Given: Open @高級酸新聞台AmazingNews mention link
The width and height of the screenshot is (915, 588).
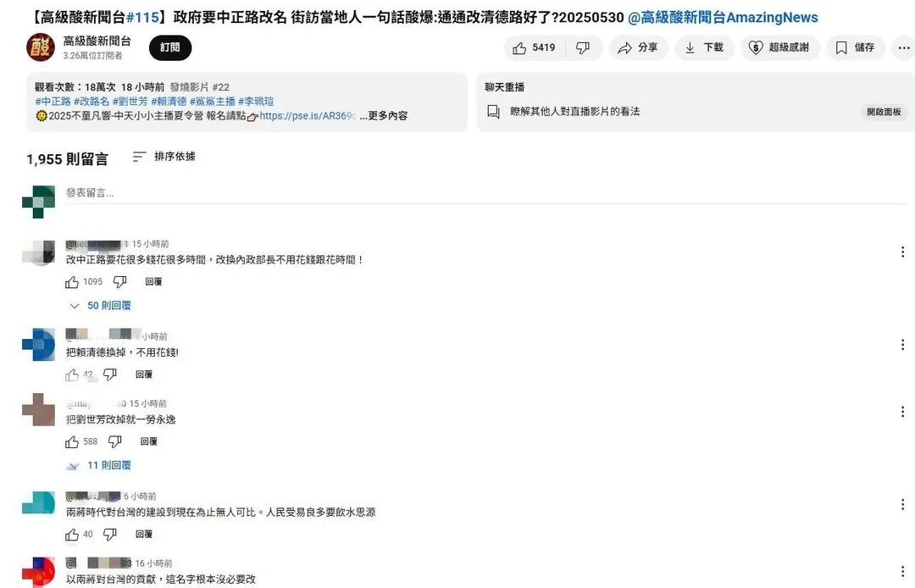Looking at the screenshot, I should (723, 18).
